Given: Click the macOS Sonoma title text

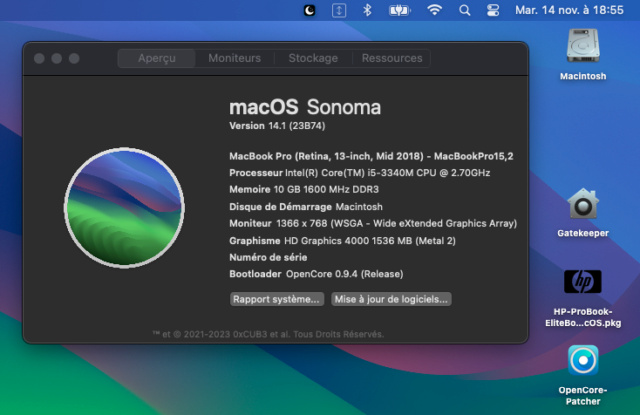Looking at the screenshot, I should (305, 108).
